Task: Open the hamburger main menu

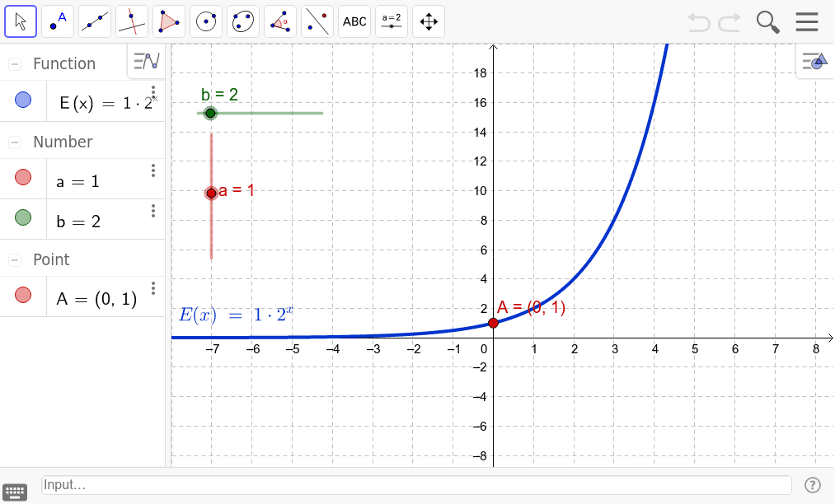Action: [807, 21]
